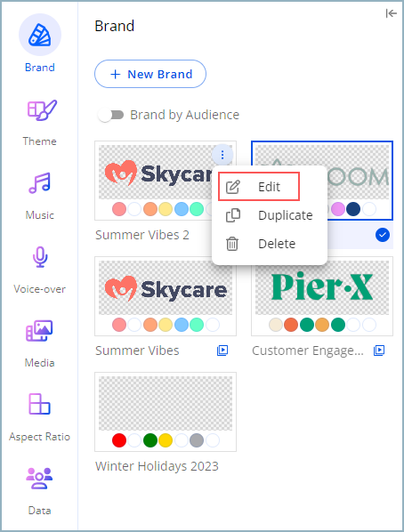
Task: Collapse the Brand panel with arrow icon
Action: (392, 13)
